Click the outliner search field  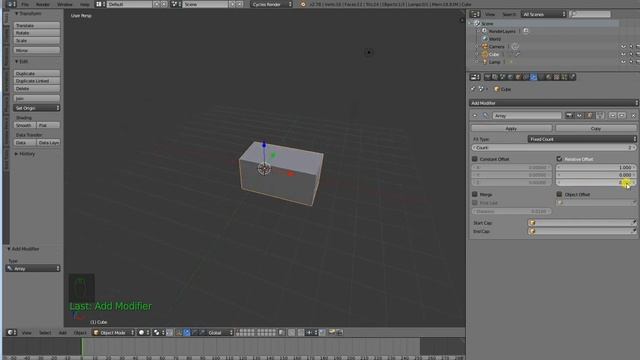point(590,14)
